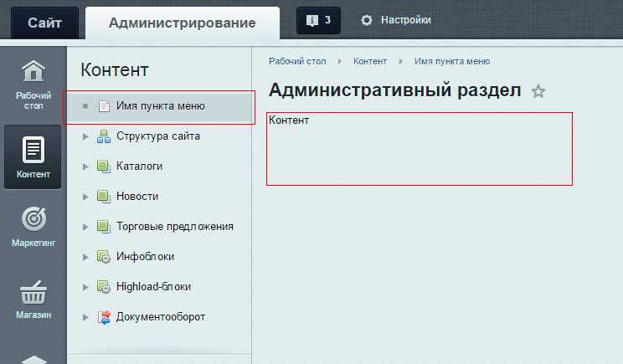Expand the Новости branch

click(x=85, y=197)
